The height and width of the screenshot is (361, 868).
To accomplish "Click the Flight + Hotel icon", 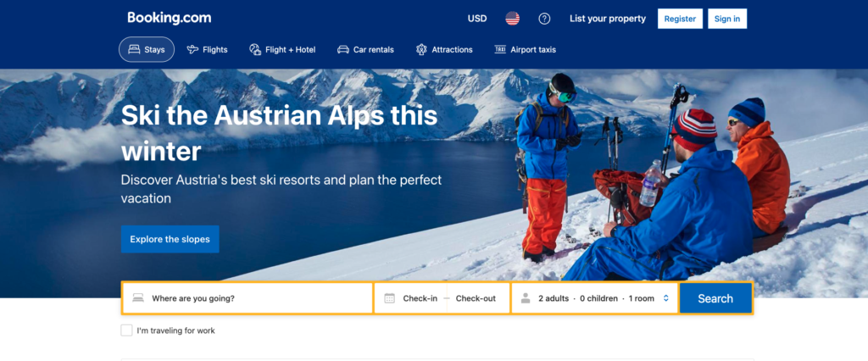I will [255, 50].
